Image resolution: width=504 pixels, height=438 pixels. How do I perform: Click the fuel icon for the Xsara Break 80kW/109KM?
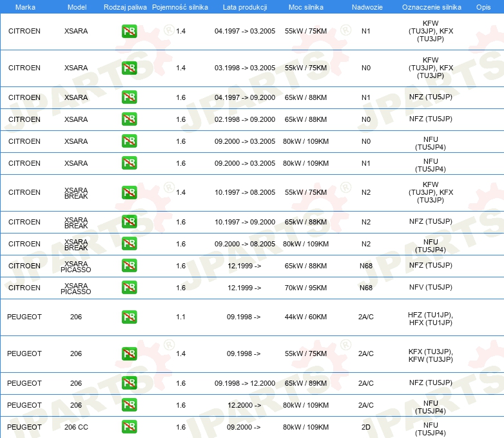click(x=129, y=244)
